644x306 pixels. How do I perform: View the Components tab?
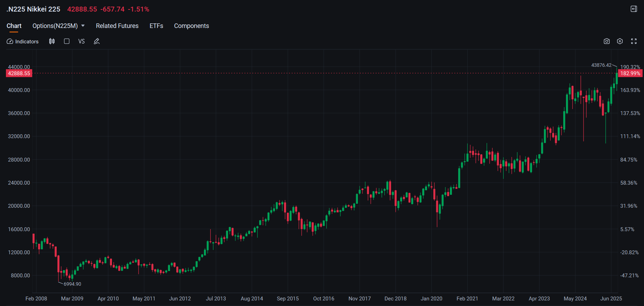[x=191, y=26]
